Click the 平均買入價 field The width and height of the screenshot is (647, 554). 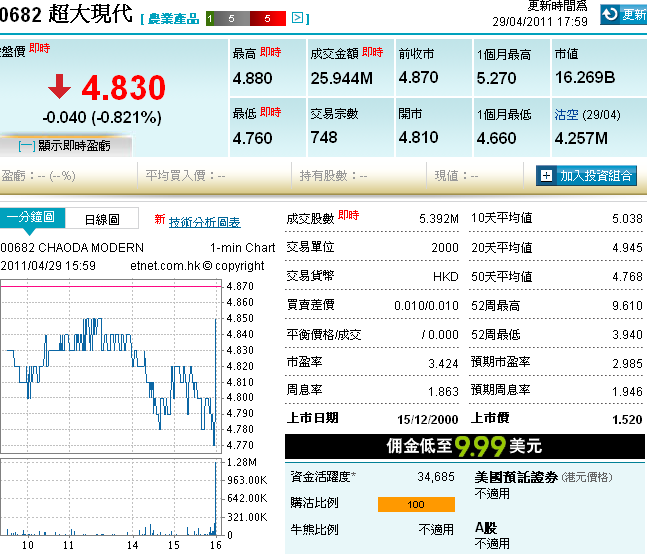185,176
